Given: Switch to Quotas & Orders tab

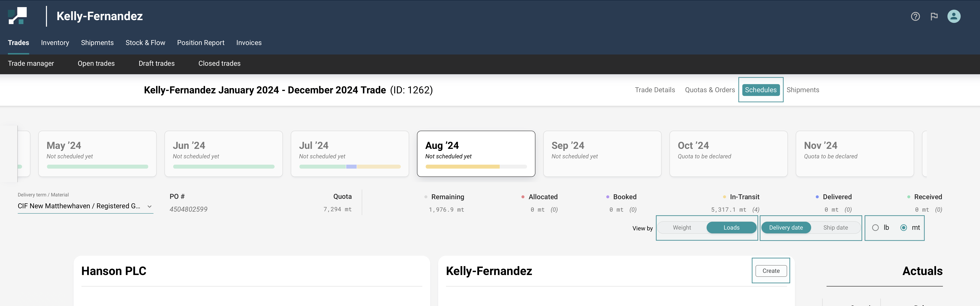Looking at the screenshot, I should [710, 90].
